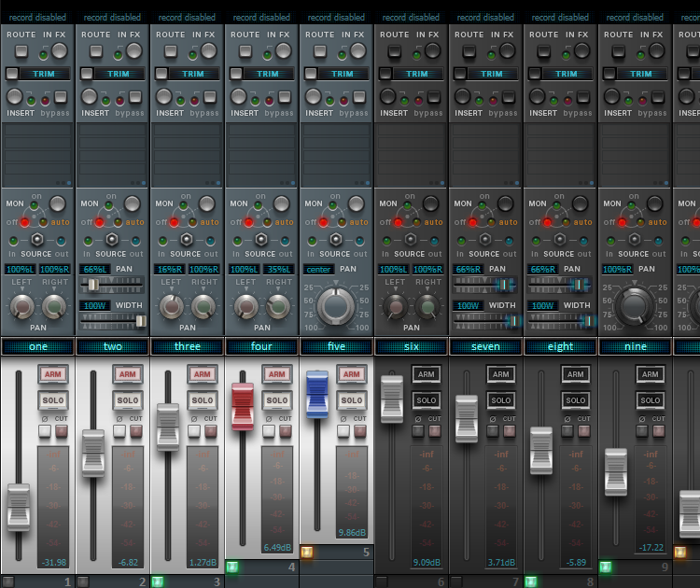This screenshot has height=588, width=700.
Task: Solo track seven
Action: click(x=500, y=400)
